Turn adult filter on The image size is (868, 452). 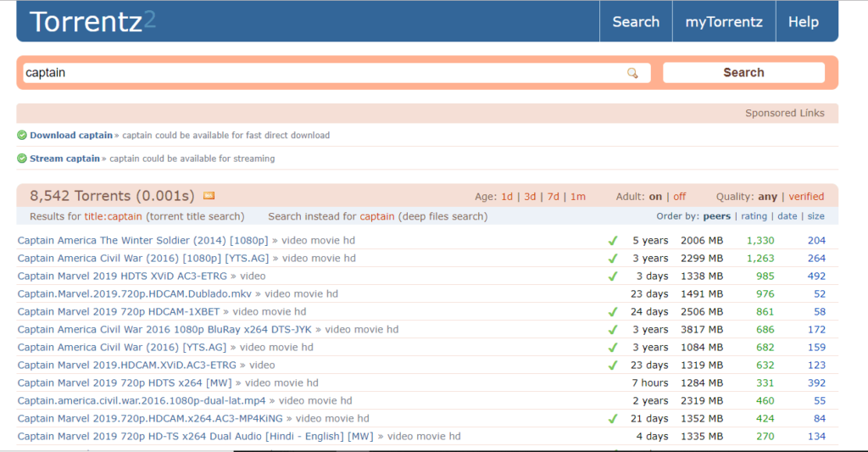(655, 197)
